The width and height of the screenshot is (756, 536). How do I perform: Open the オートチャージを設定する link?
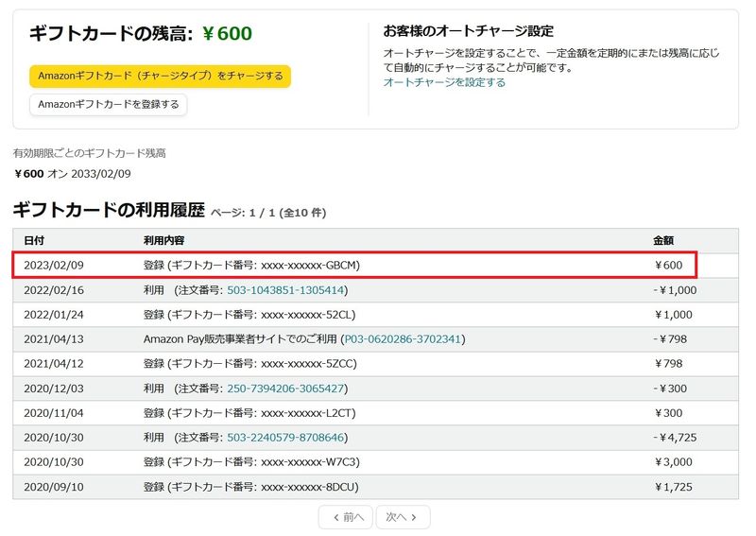pyautogui.click(x=443, y=82)
